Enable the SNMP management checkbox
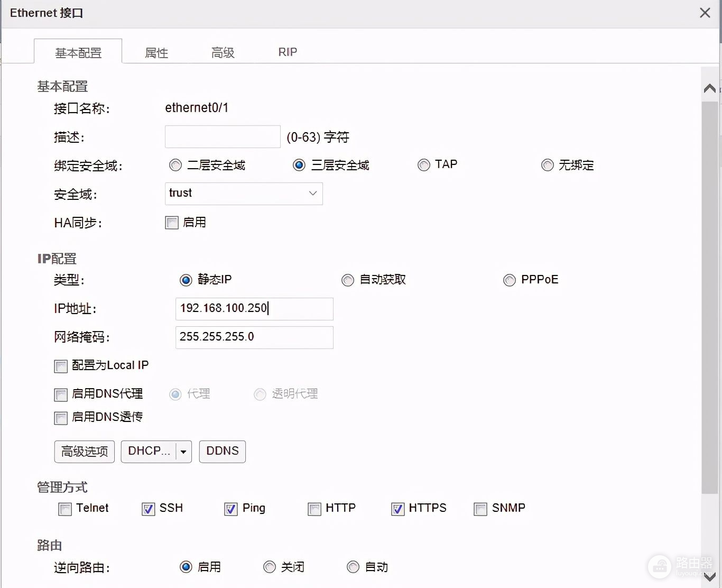 [480, 509]
